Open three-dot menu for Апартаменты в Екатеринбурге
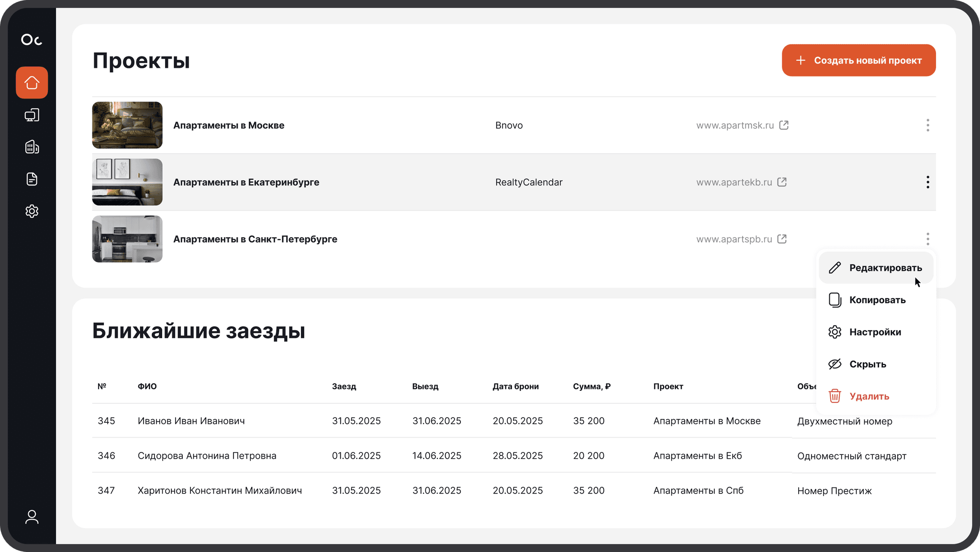The image size is (980, 552). (x=927, y=182)
